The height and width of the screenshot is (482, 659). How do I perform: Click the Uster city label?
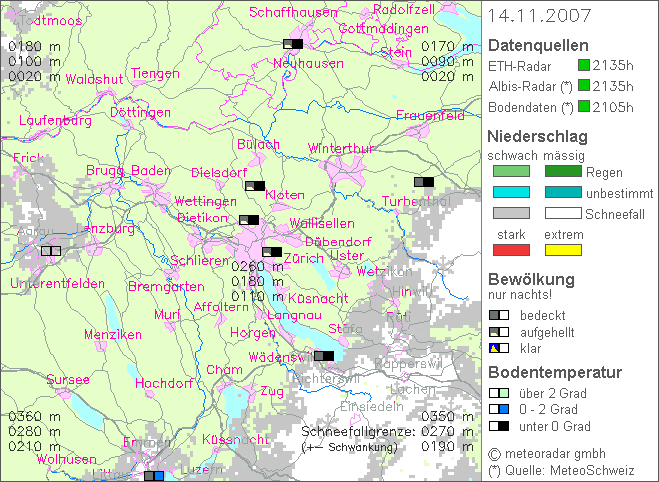tap(347, 255)
